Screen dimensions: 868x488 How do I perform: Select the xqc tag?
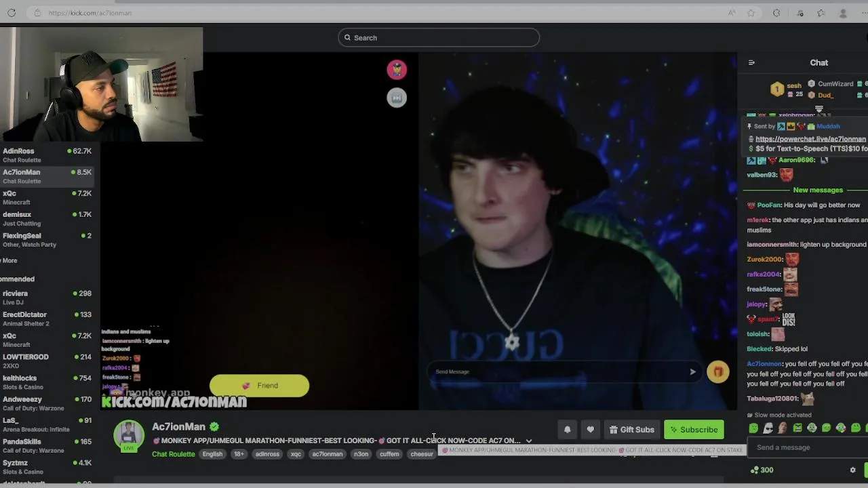point(296,454)
